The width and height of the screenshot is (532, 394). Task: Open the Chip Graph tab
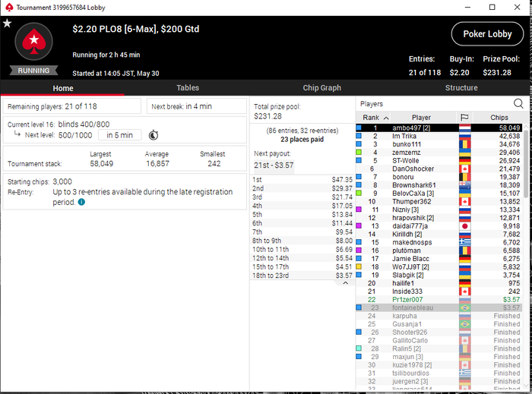(321, 88)
